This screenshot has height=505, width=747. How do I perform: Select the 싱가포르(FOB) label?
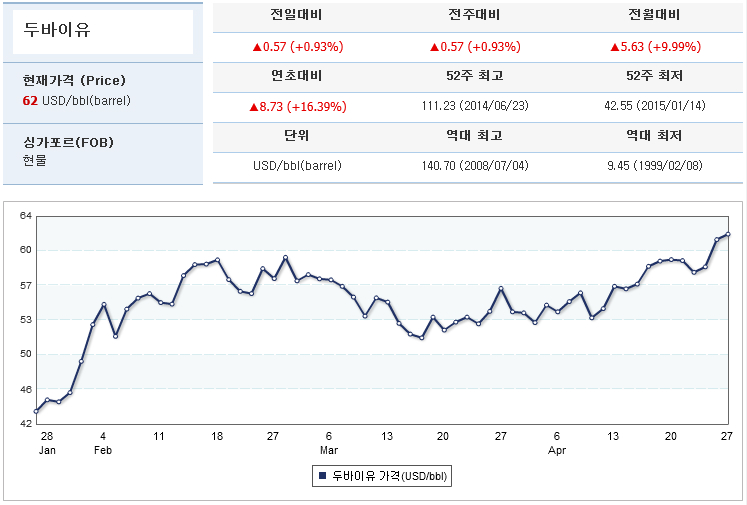click(x=68, y=143)
